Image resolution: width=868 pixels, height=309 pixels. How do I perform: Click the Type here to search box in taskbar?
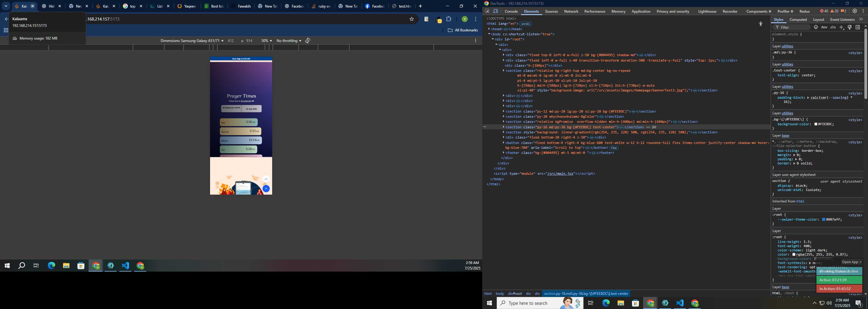[540, 303]
